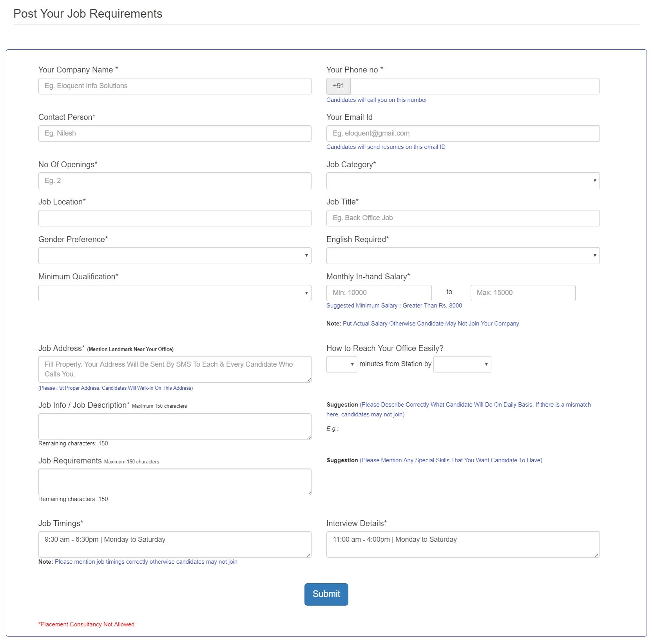Click the phone number field beside +91
This screenshot has width=654, height=644.
474,86
